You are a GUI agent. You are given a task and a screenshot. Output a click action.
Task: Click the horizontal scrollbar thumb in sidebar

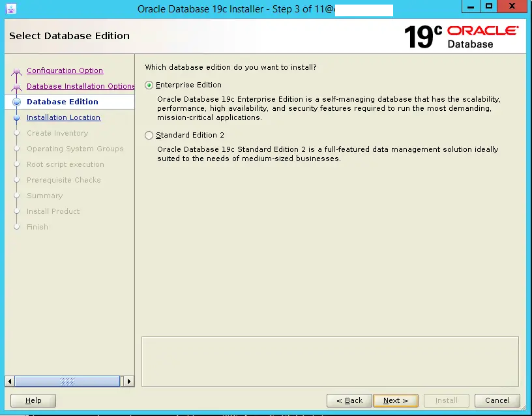[x=67, y=381]
